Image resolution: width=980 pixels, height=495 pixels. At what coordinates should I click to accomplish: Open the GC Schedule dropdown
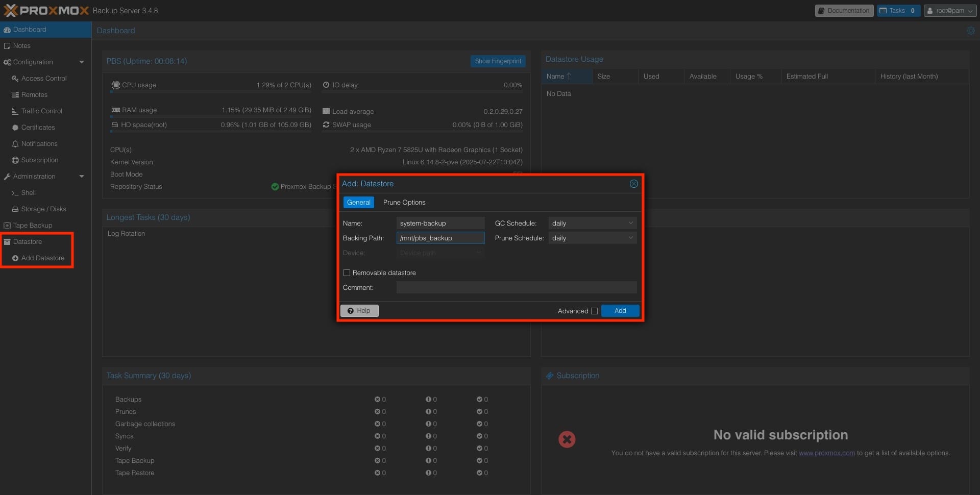[630, 224]
